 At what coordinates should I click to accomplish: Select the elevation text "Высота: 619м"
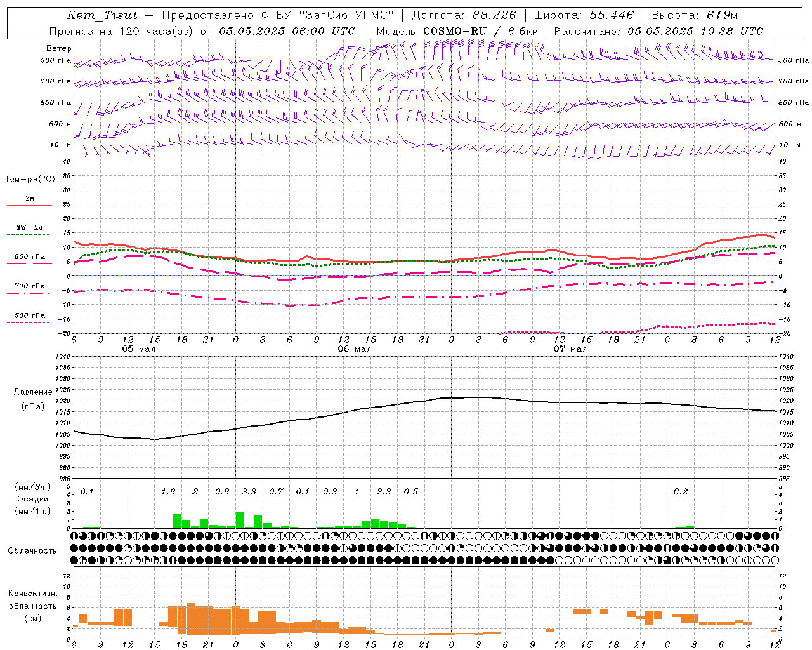coord(695,15)
